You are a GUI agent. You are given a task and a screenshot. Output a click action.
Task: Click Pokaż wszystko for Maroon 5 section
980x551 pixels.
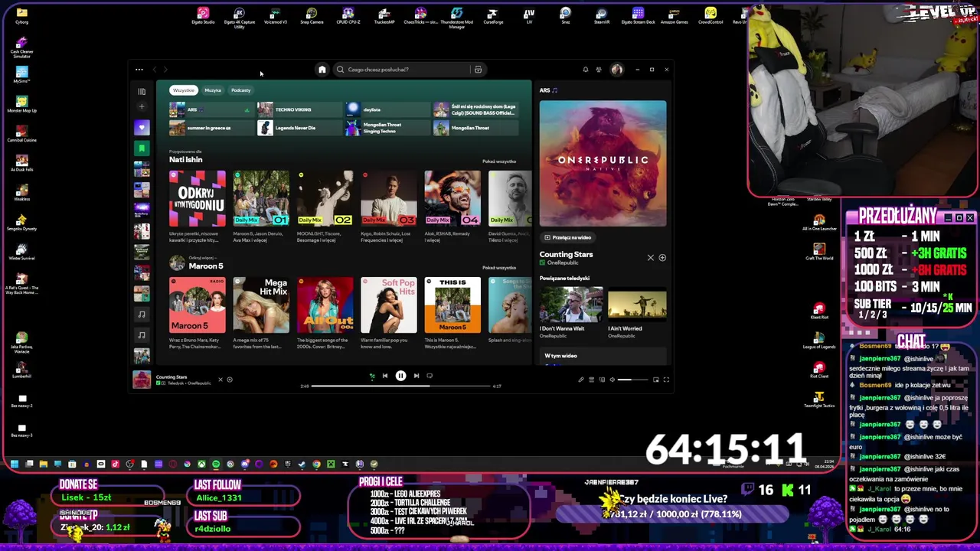(x=499, y=268)
